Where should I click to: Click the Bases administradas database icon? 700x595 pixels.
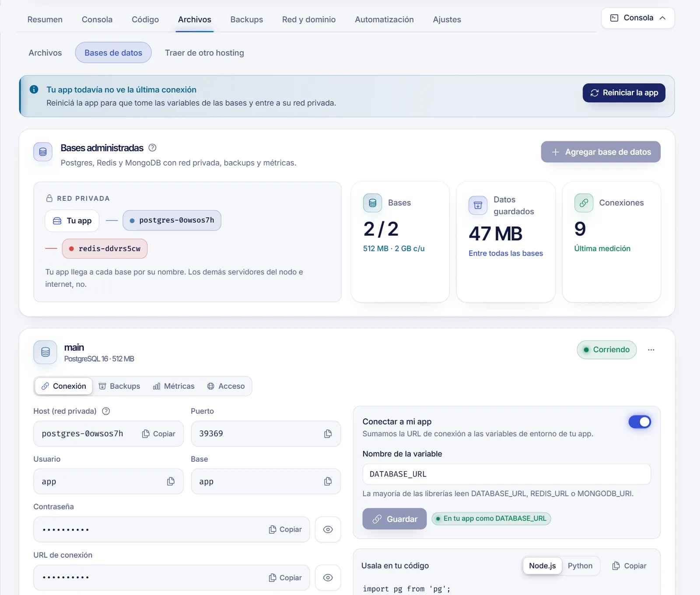(43, 152)
